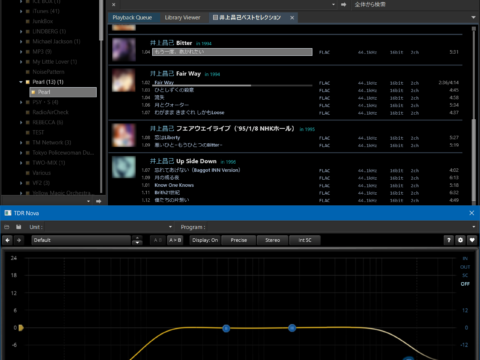Image resolution: width=480 pixels, height=360 pixels.
Task: Step preset with the up/down stepper
Action: point(137,240)
